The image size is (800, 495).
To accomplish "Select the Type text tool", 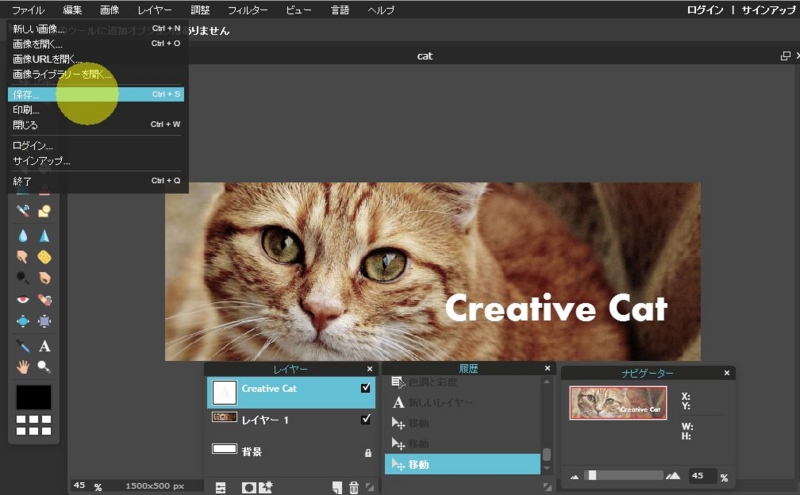I will tap(44, 346).
